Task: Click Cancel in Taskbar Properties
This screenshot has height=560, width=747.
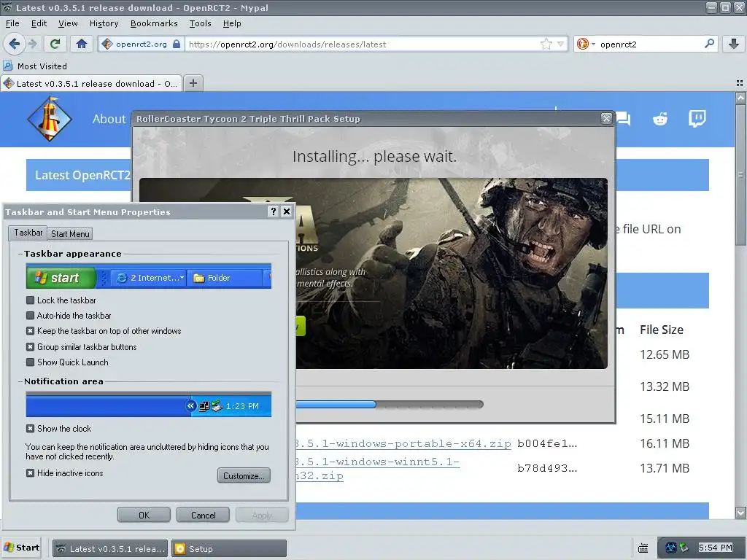Action: (203, 516)
